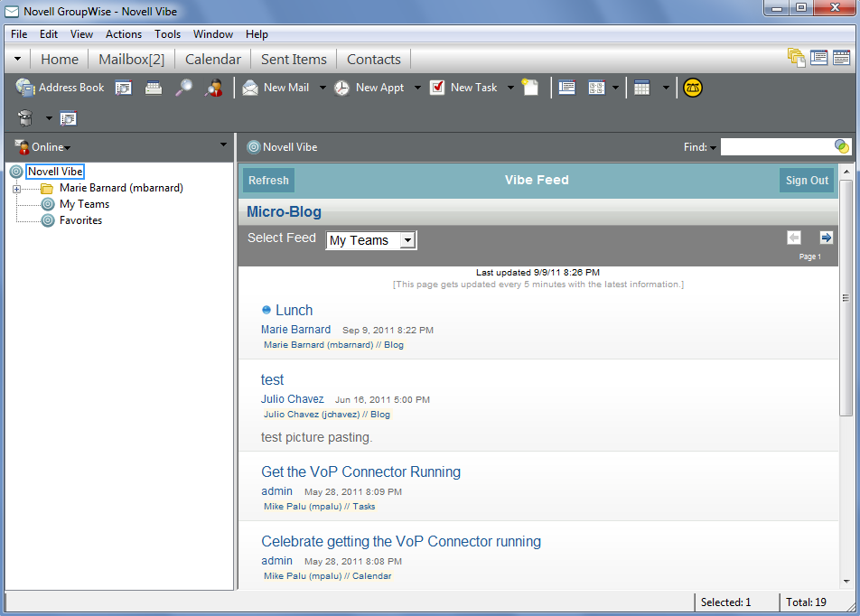Viewport: 860px width, 616px height.
Task: Switch to the Contacts tab
Action: [x=373, y=59]
